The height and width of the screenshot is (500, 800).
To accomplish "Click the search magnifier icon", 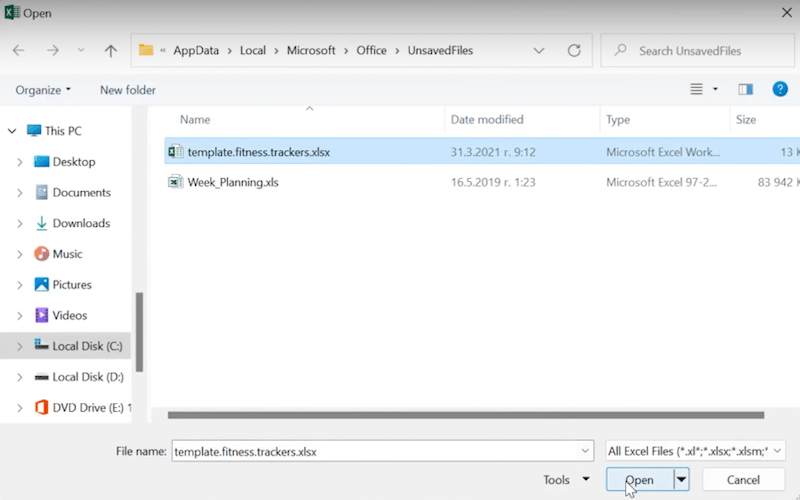I will (620, 50).
